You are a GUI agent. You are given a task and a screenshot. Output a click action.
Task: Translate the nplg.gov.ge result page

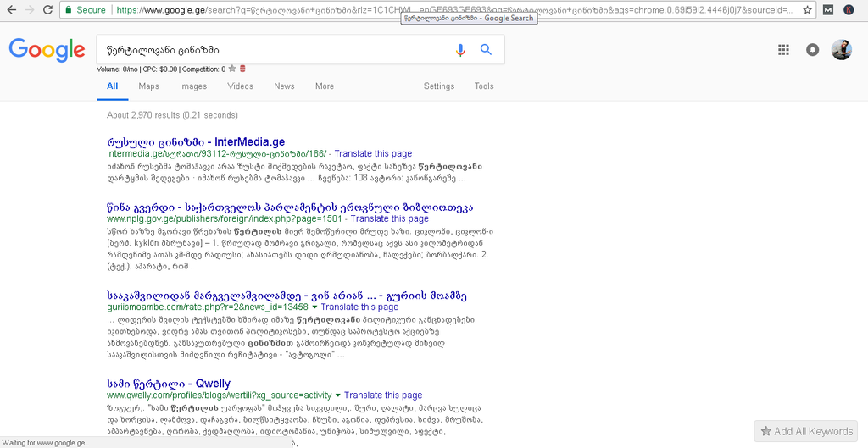[390, 219]
